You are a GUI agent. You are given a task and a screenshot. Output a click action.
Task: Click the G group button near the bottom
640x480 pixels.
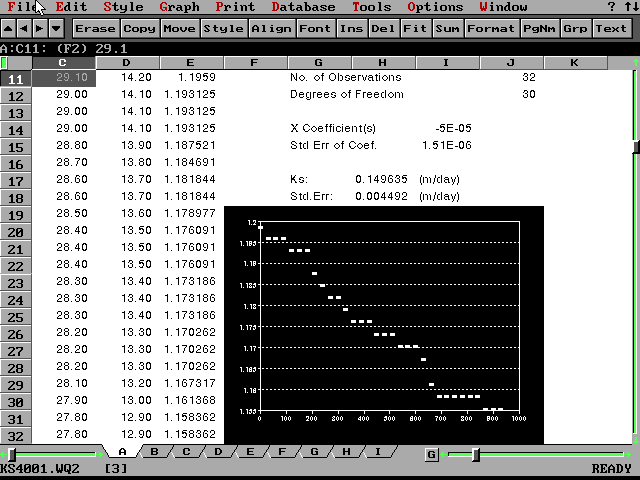pyautogui.click(x=431, y=454)
